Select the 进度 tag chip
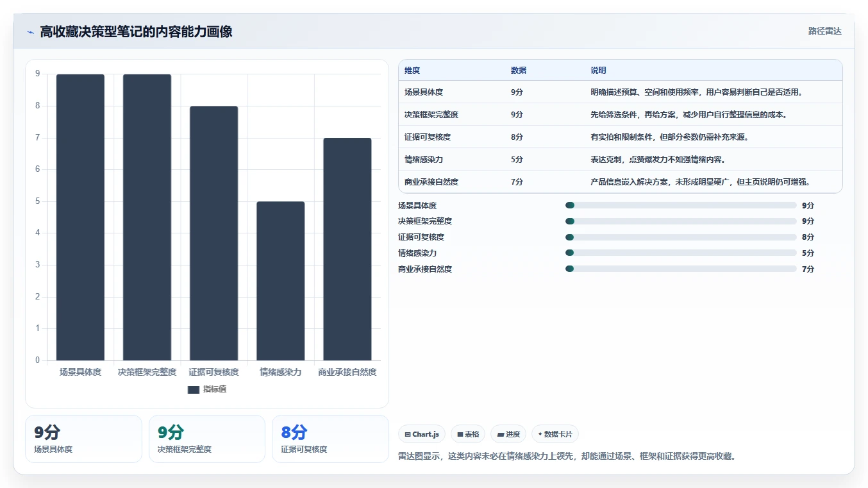The height and width of the screenshot is (488, 868). point(508,434)
